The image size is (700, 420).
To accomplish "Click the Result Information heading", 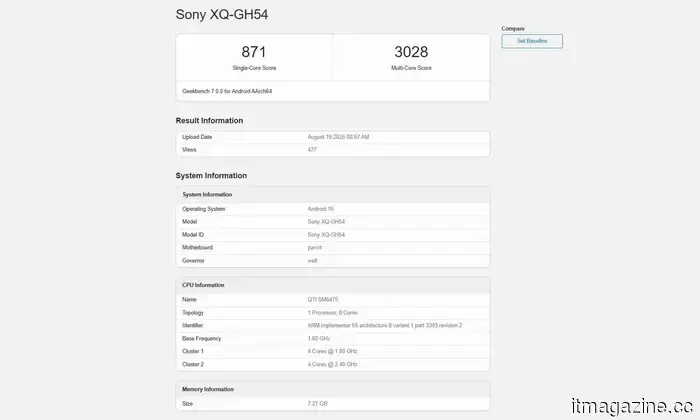I will pyautogui.click(x=209, y=121).
